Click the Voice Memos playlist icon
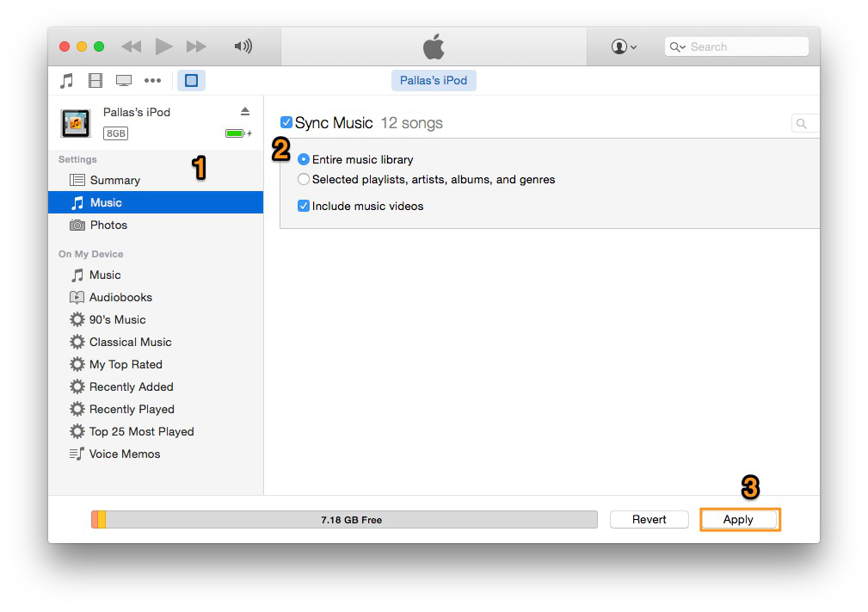 click(x=77, y=454)
